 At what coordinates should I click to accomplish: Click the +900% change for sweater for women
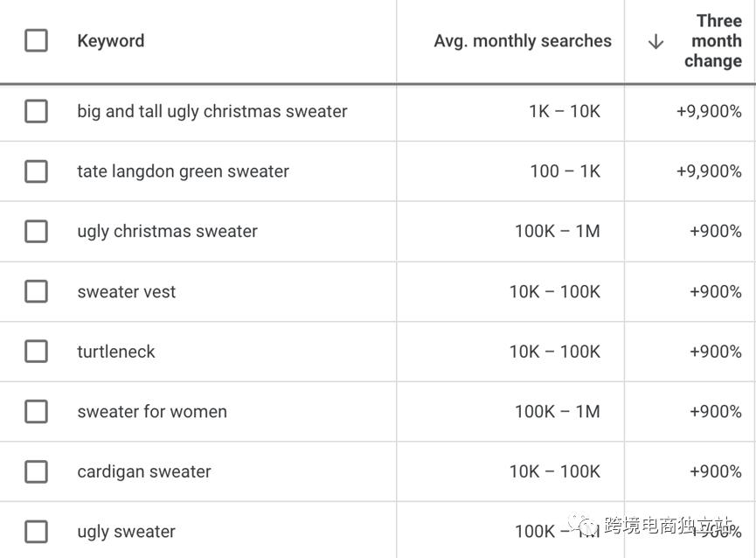[715, 412]
